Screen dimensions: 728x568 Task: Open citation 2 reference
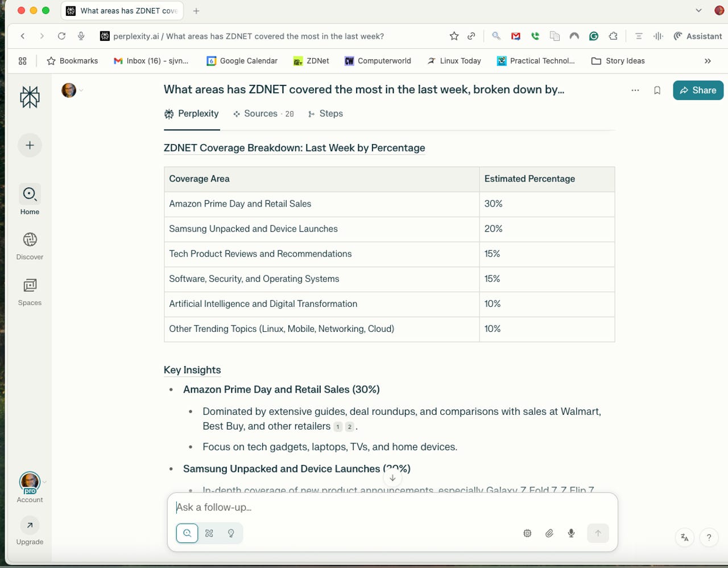(x=350, y=427)
